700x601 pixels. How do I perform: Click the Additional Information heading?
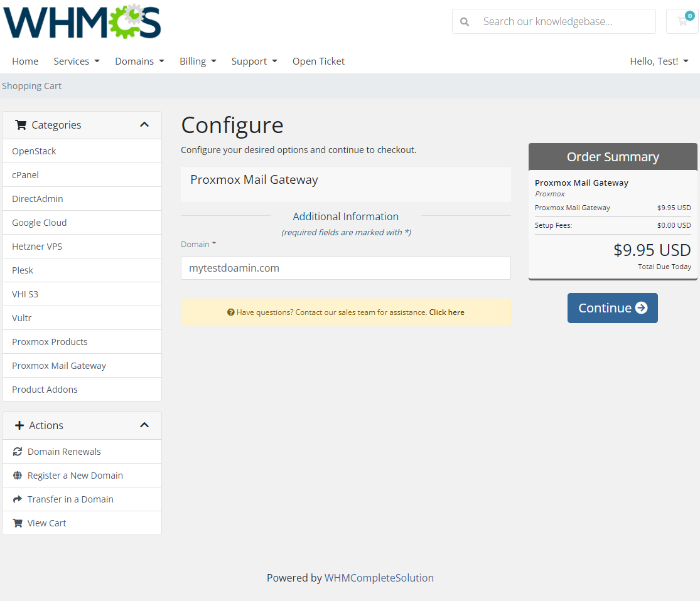pos(345,216)
